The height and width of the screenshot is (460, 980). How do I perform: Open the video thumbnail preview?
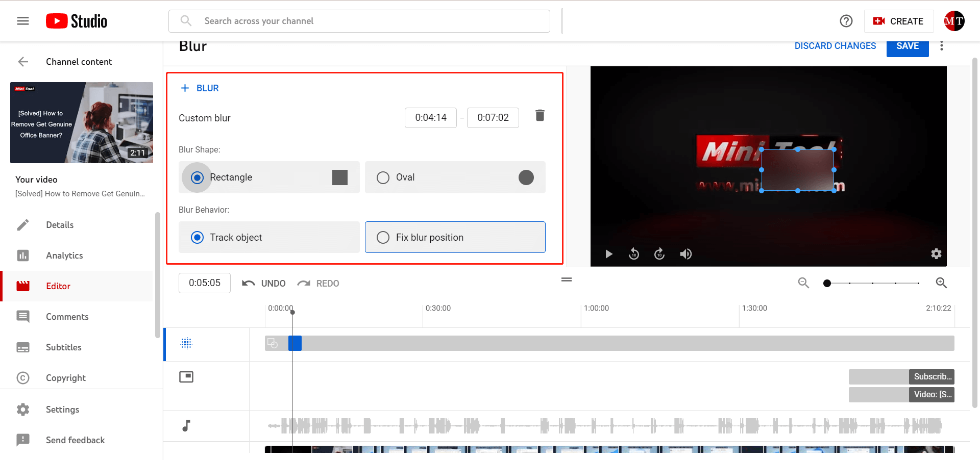pyautogui.click(x=82, y=122)
